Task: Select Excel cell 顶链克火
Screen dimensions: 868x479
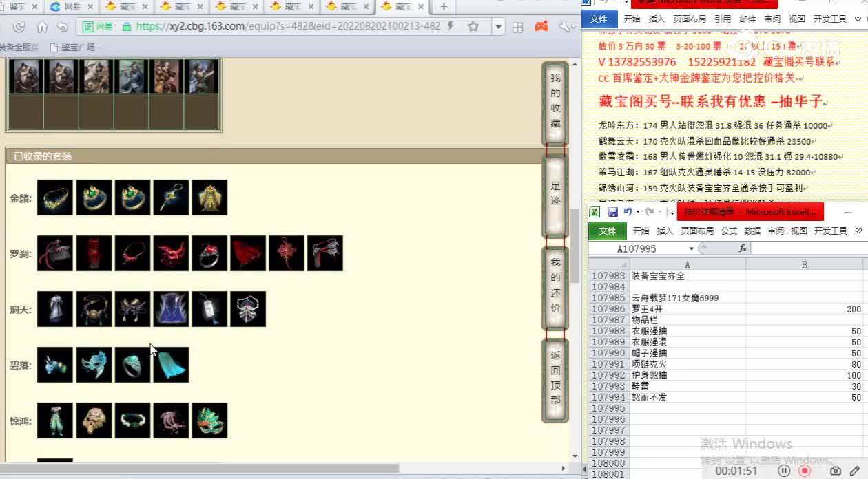Action: coord(688,364)
